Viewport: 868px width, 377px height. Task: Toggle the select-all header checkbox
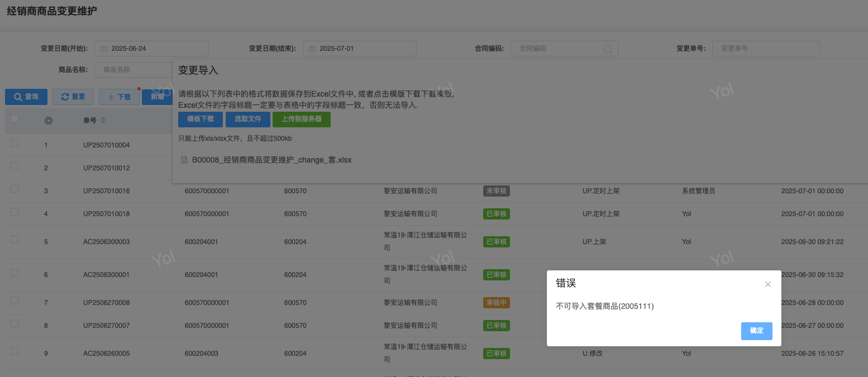[15, 118]
